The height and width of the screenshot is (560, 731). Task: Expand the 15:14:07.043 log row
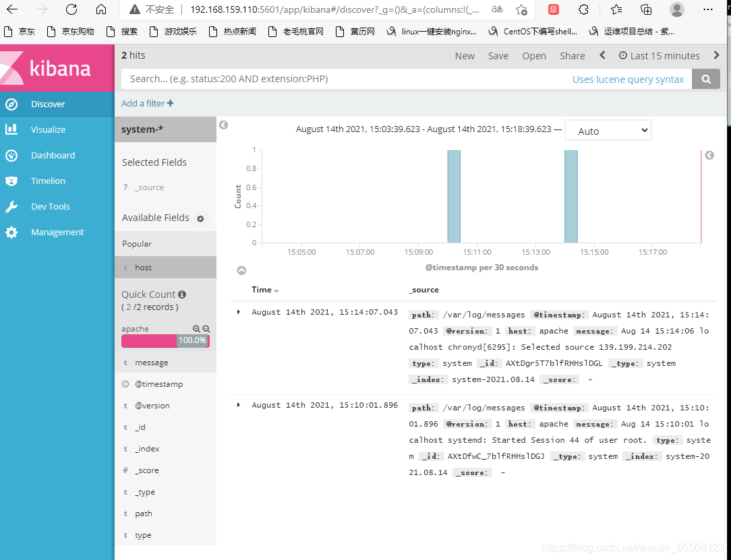[239, 312]
